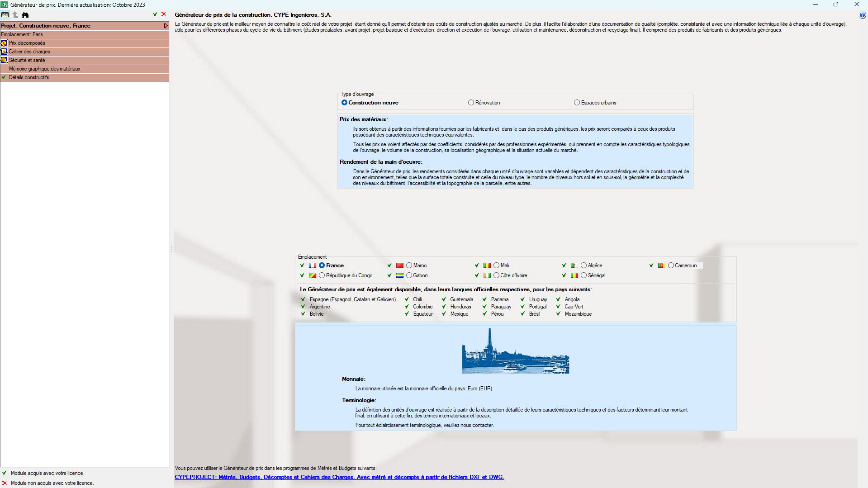Select France as the location
Image resolution: width=868 pixels, height=488 pixels.
tap(322, 265)
